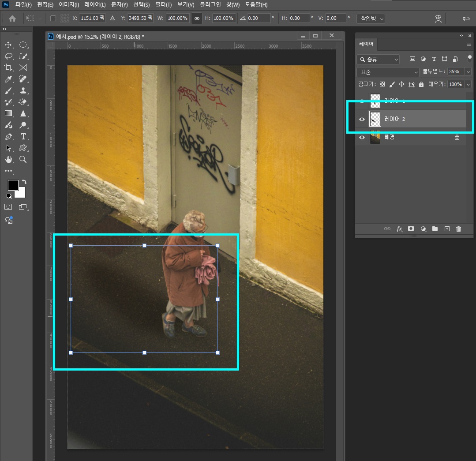Create a new group folder icon

[435, 229]
